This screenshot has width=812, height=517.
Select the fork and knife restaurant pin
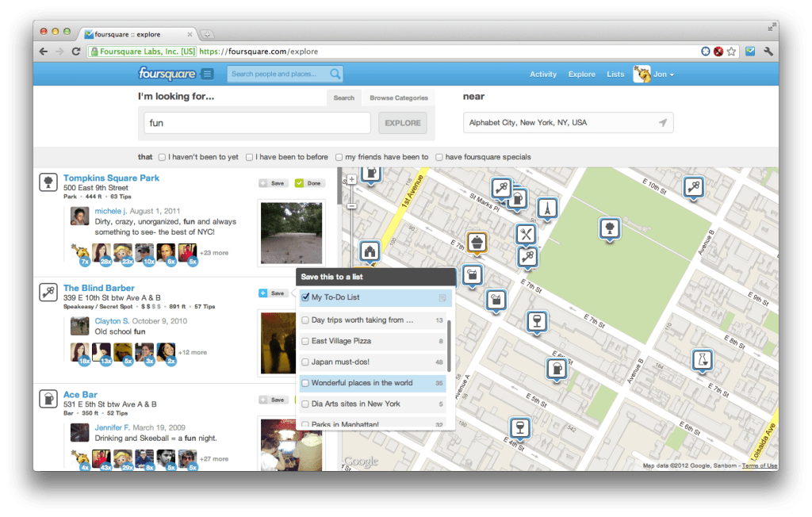(x=526, y=234)
